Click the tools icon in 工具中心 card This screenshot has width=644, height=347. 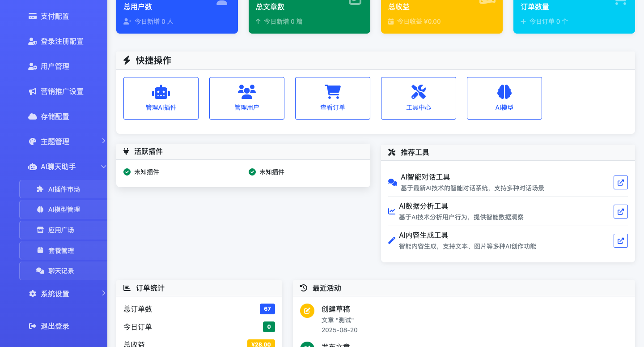tap(419, 92)
